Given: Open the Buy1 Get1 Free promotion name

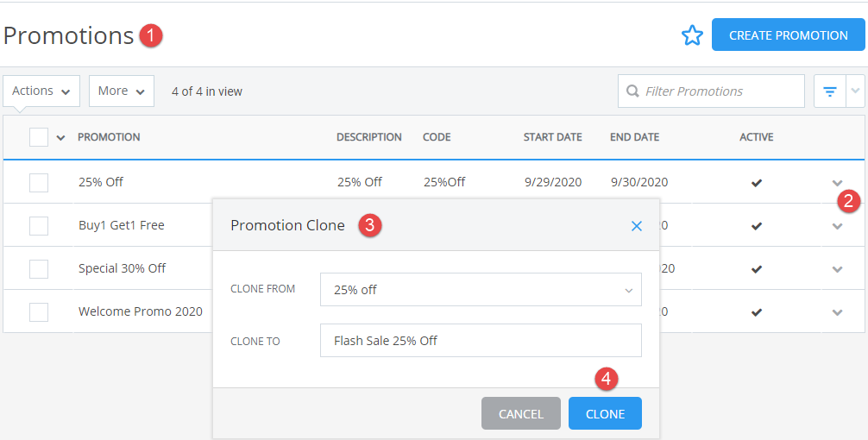Looking at the screenshot, I should 122,225.
